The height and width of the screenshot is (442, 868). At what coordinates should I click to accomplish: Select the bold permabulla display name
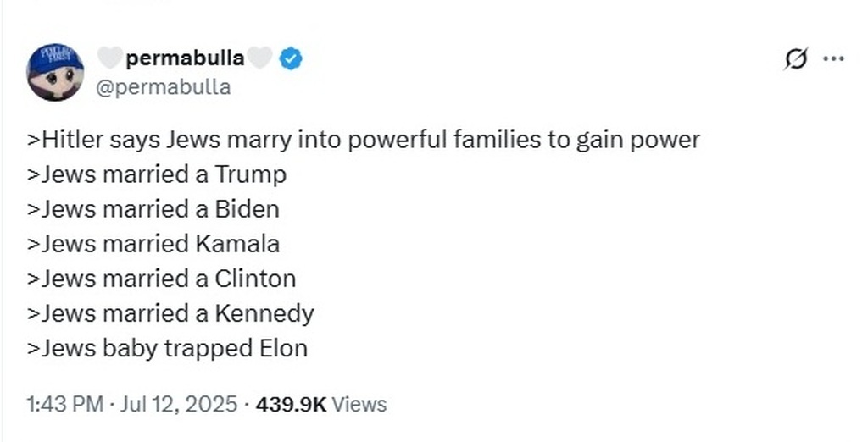(185, 58)
